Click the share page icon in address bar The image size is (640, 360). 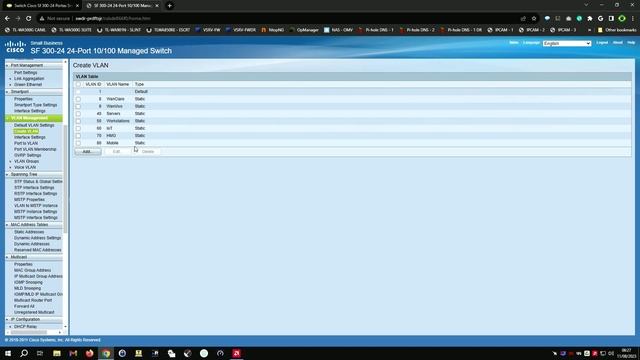click(x=523, y=18)
